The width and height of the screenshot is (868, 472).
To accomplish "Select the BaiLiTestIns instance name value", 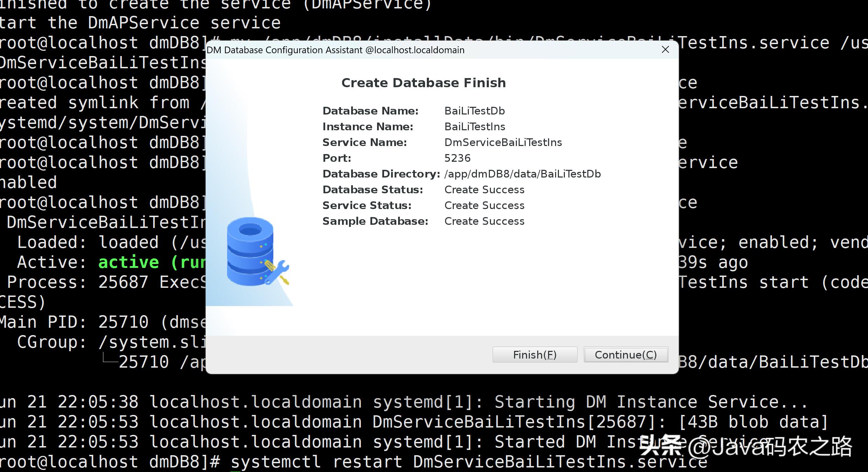I will tap(474, 127).
